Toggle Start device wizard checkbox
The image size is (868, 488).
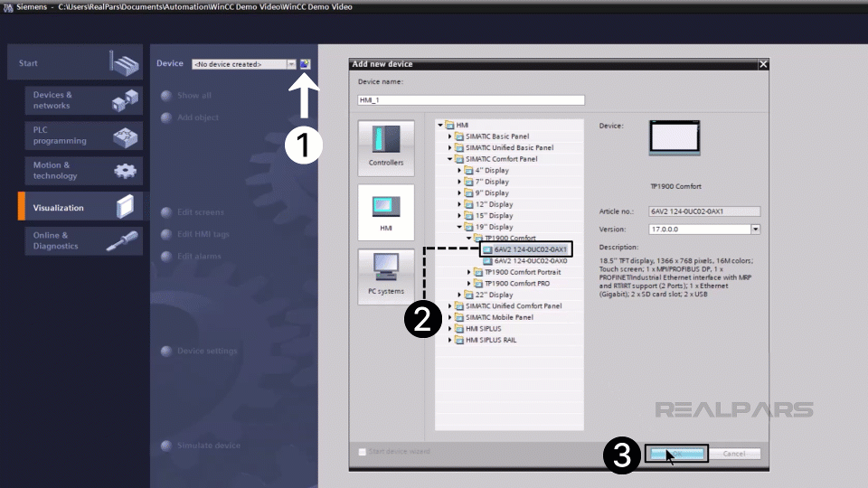click(x=362, y=452)
